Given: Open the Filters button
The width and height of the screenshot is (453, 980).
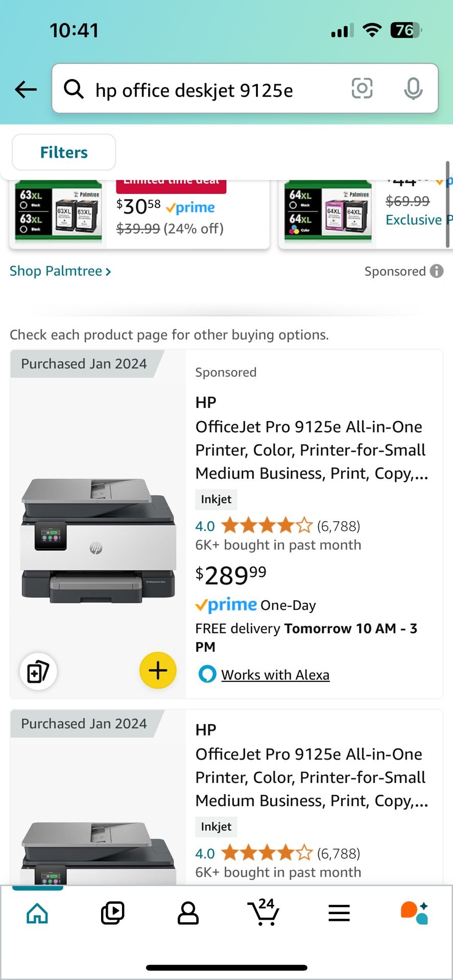Looking at the screenshot, I should pyautogui.click(x=64, y=152).
